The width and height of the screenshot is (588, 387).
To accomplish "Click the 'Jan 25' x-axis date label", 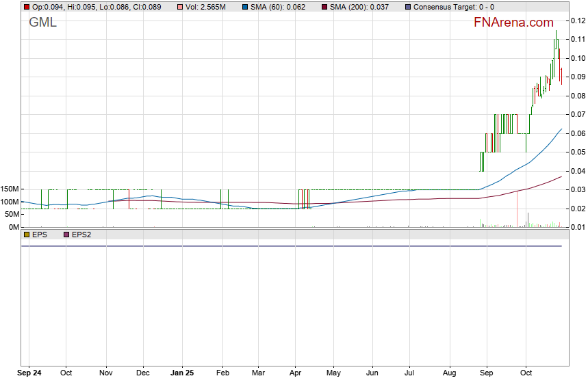I will click(x=182, y=373).
